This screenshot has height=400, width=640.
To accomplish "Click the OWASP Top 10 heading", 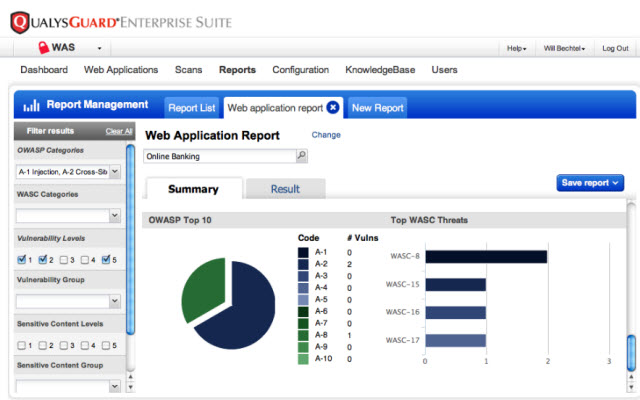I will 180,220.
